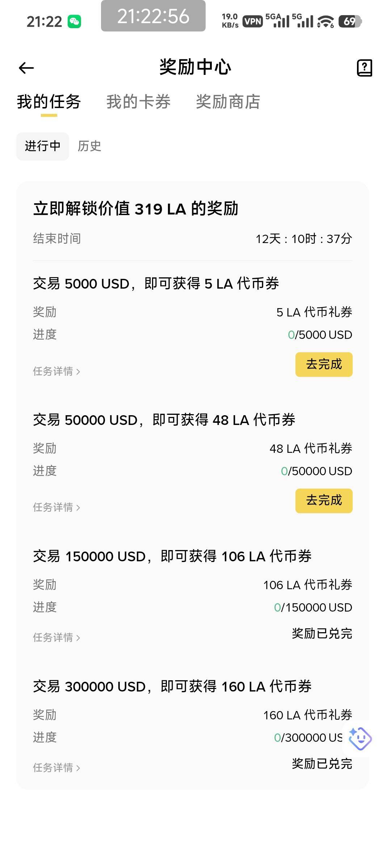391x868 pixels.
Task: Open the floating AI assistant icon
Action: (x=360, y=738)
